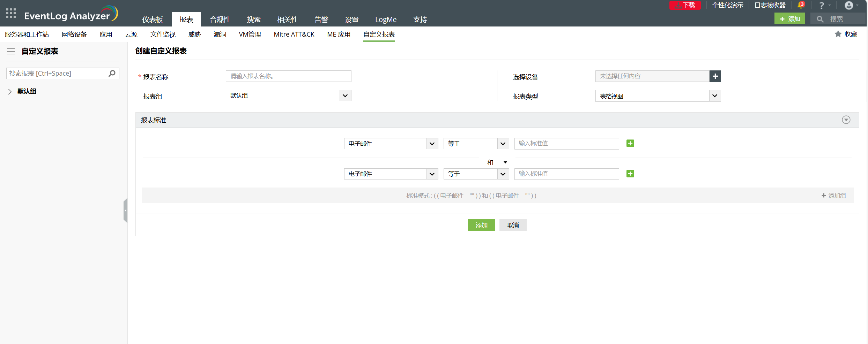Image resolution: width=868 pixels, height=344 pixels.
Task: Click the report name input field
Action: tap(288, 76)
